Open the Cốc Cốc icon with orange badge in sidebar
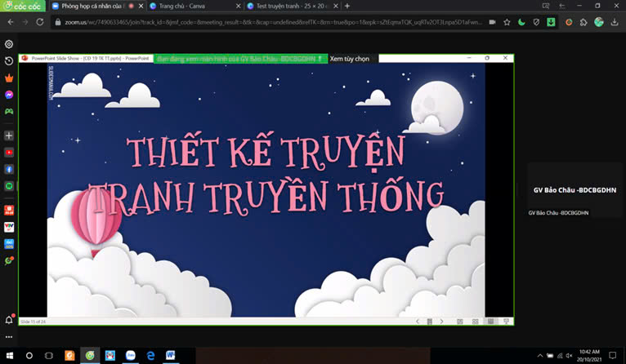Image resolution: width=626 pixels, height=364 pixels. pyautogui.click(x=9, y=260)
